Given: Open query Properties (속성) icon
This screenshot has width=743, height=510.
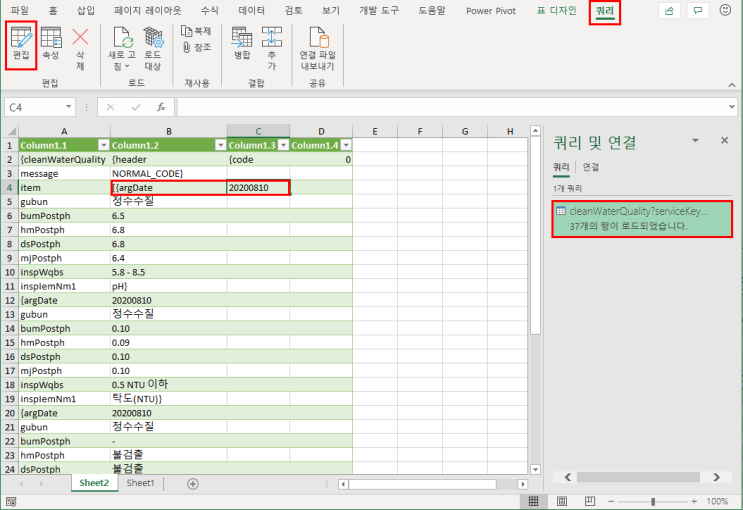Looking at the screenshot, I should pyautogui.click(x=51, y=44).
